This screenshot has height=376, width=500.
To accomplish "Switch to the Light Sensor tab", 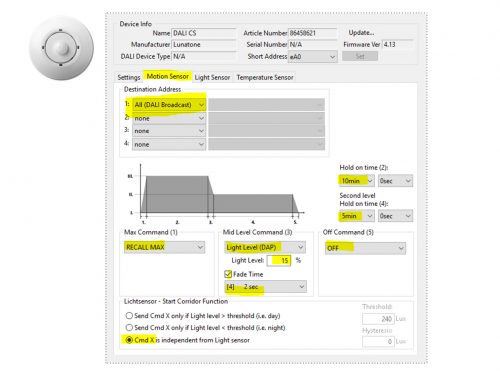I will click(212, 77).
